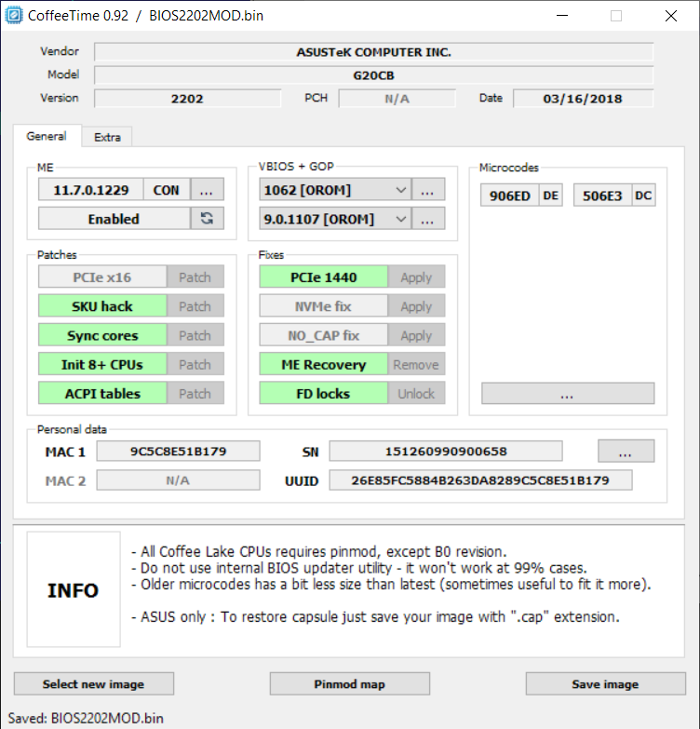Select the Init 8+ CPUs patch label
The image size is (700, 729).
point(102,364)
